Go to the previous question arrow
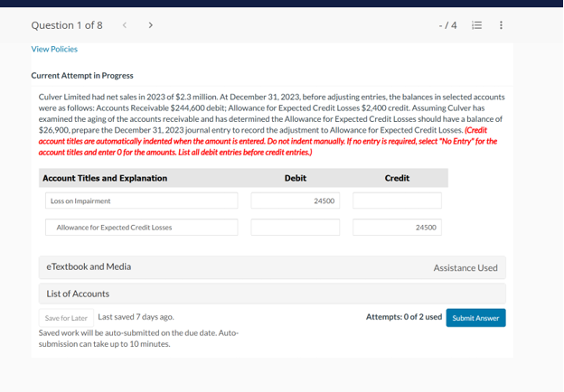This screenshot has width=564, height=392. point(125,25)
